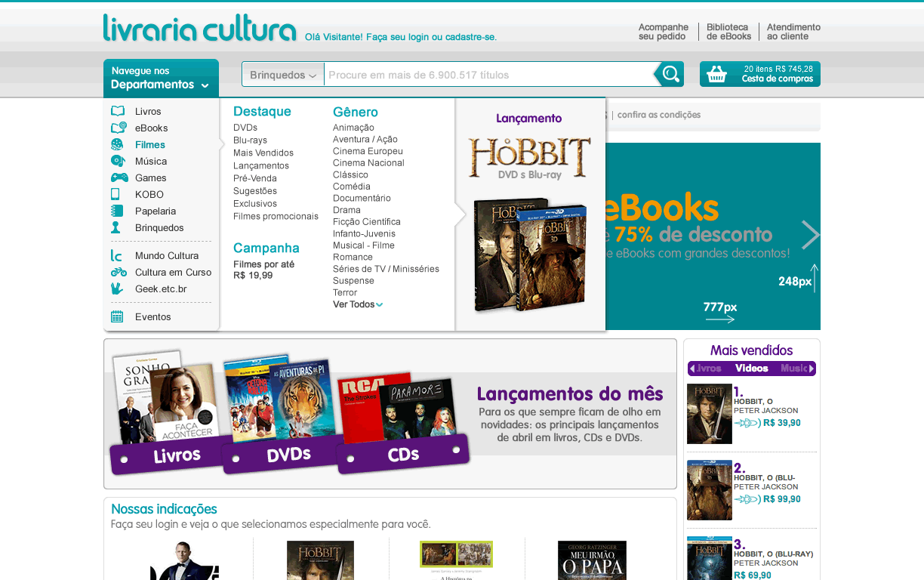Click the Livros book icon in departments

118,111
